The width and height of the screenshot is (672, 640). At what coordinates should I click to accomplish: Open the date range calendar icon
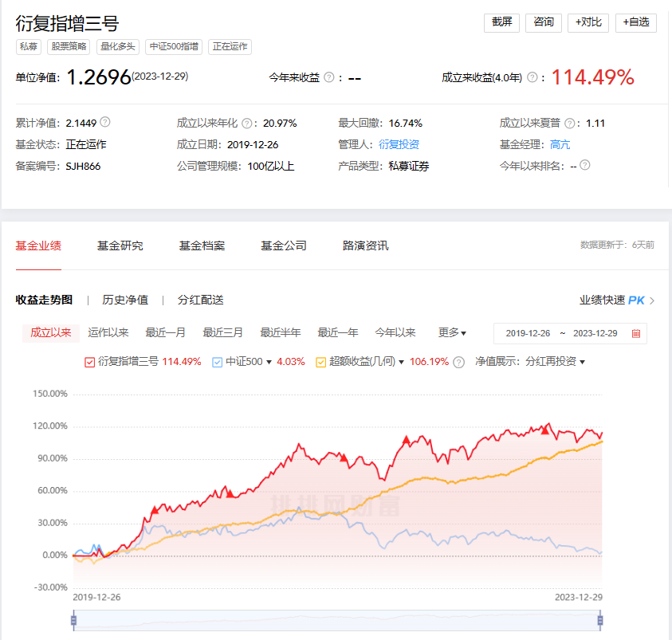pyautogui.click(x=636, y=334)
